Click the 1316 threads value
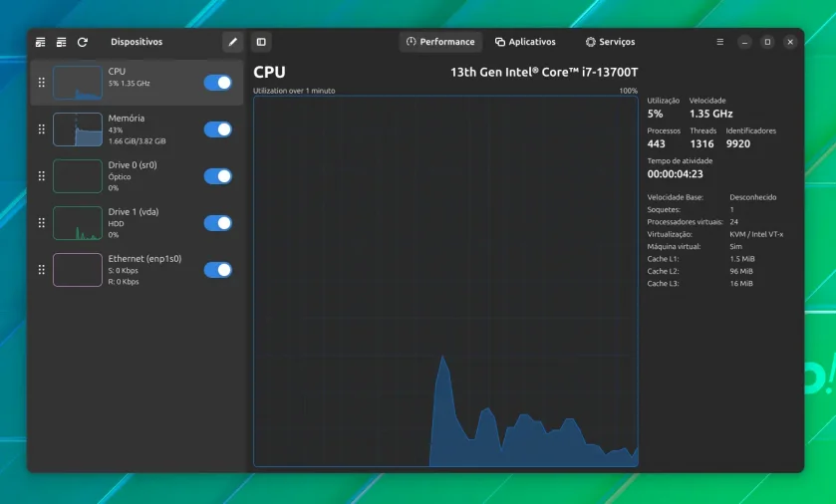Screen dimensions: 837x504 (x=701, y=144)
